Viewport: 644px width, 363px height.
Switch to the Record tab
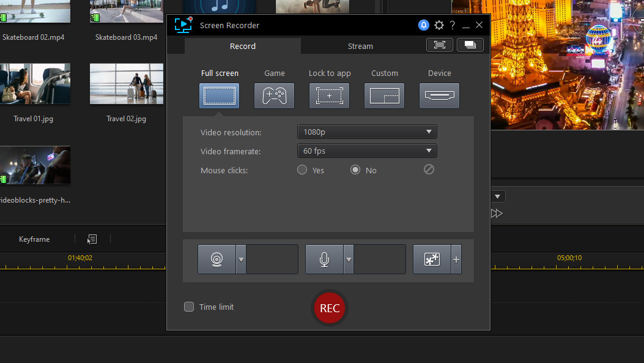(243, 45)
